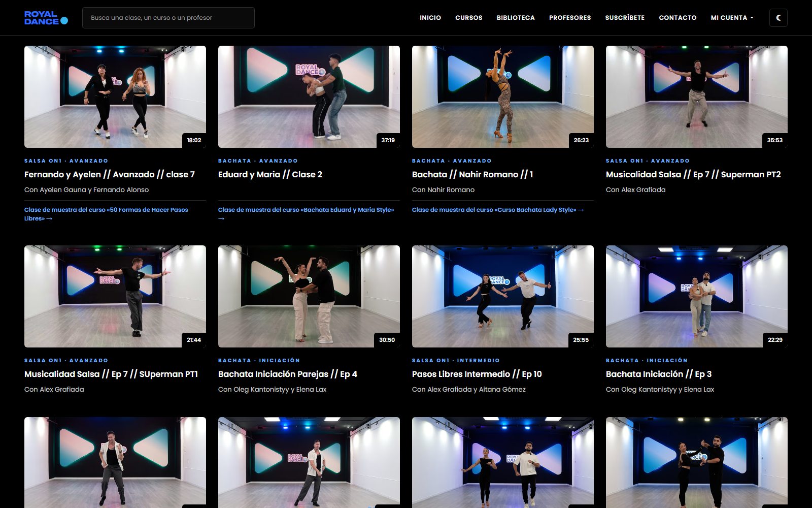Click the 18:02 duration badge
The height and width of the screenshot is (508, 812).
(x=194, y=140)
